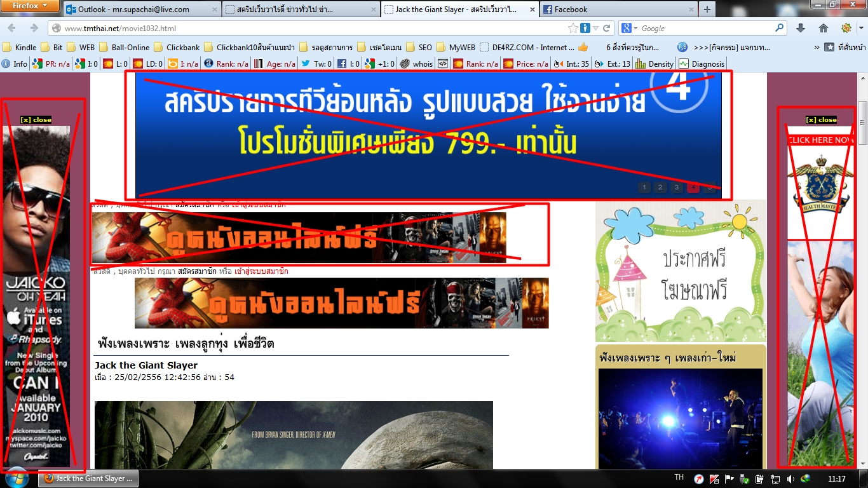The image size is (868, 488).
Task: Open the DE4RZ.COM bookmark
Action: (527, 47)
